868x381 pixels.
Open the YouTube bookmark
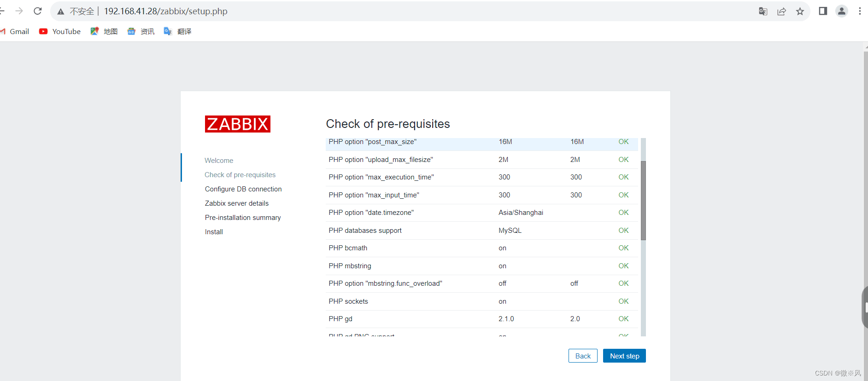[60, 31]
